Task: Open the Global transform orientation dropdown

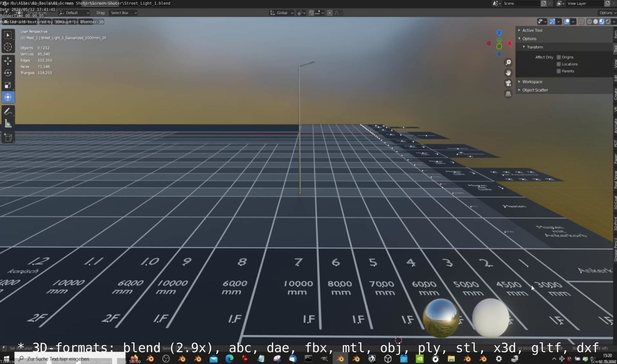Action: point(282,13)
